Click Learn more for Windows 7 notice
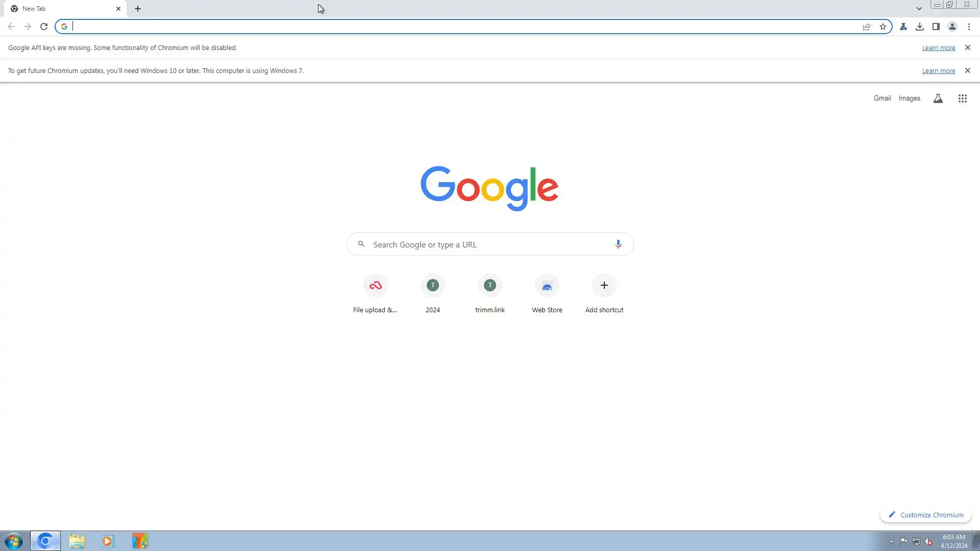This screenshot has height=551, width=980. [939, 71]
